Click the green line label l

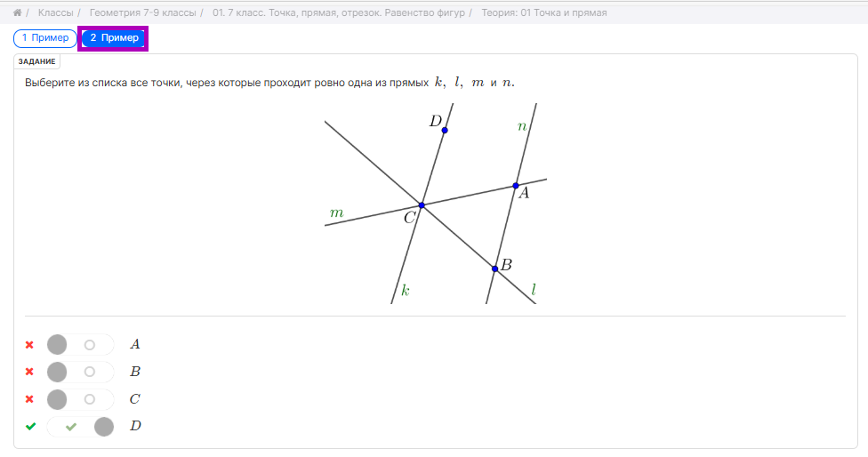point(533,289)
